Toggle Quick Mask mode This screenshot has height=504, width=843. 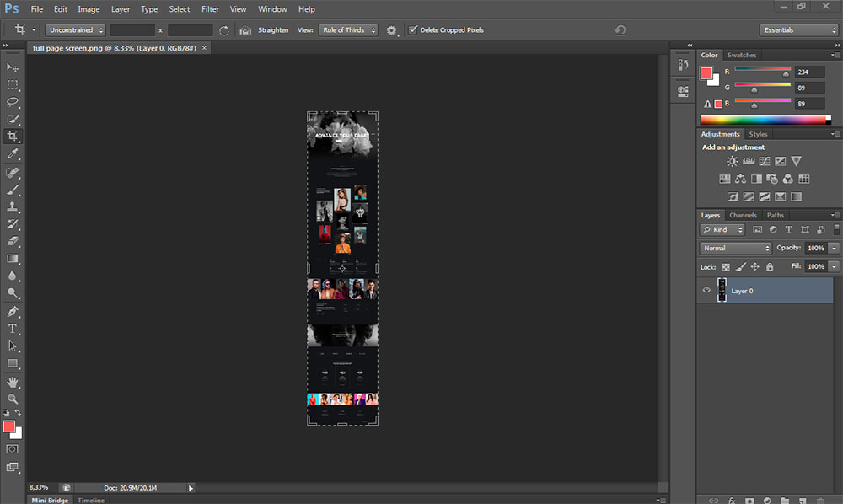pos(13,449)
